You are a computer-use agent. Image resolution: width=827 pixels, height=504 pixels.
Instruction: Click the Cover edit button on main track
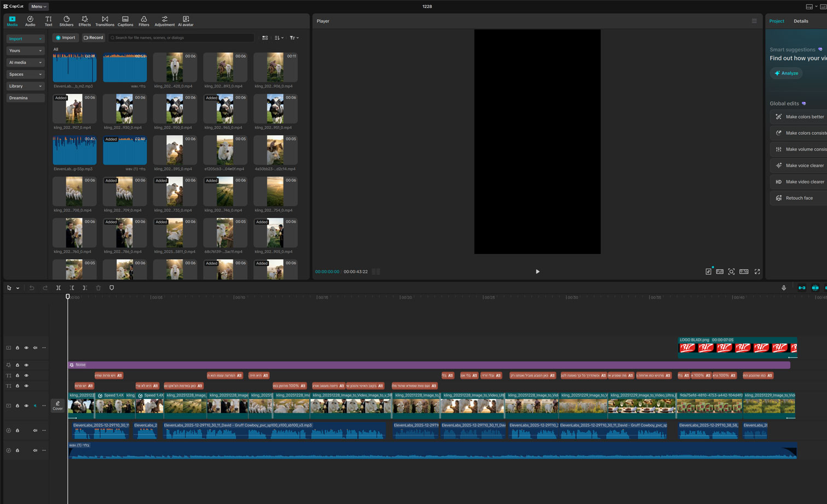(57, 405)
